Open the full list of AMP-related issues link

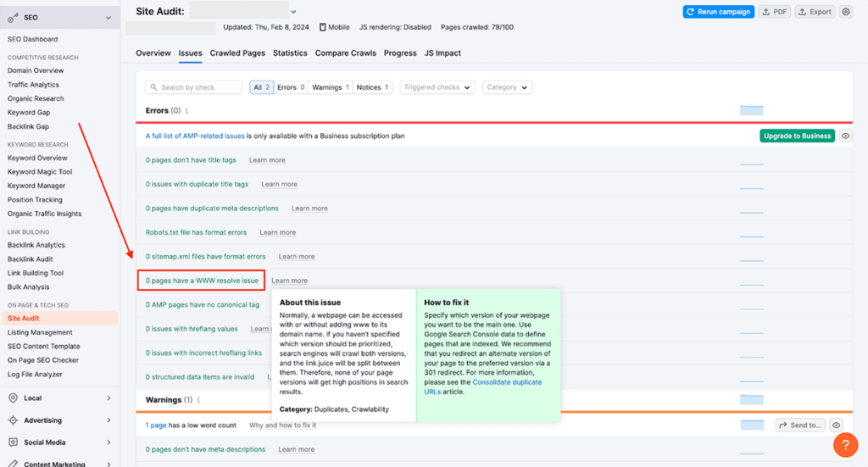pyautogui.click(x=195, y=136)
